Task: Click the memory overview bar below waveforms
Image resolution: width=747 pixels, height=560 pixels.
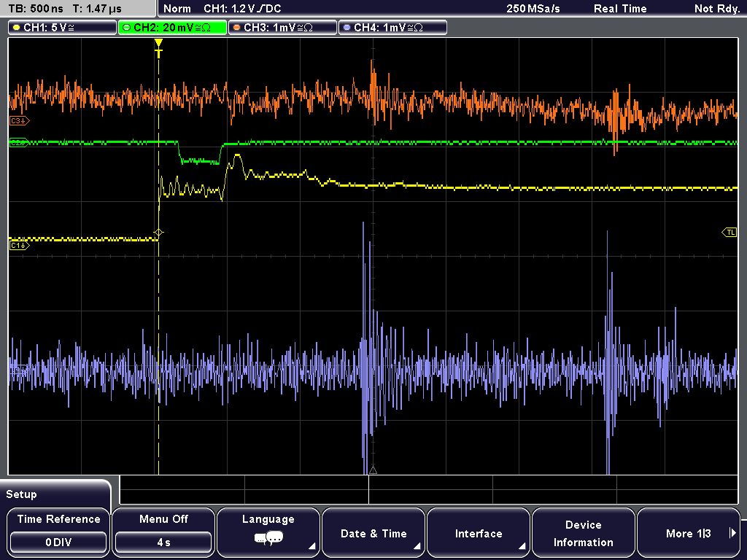Action: tap(429, 489)
